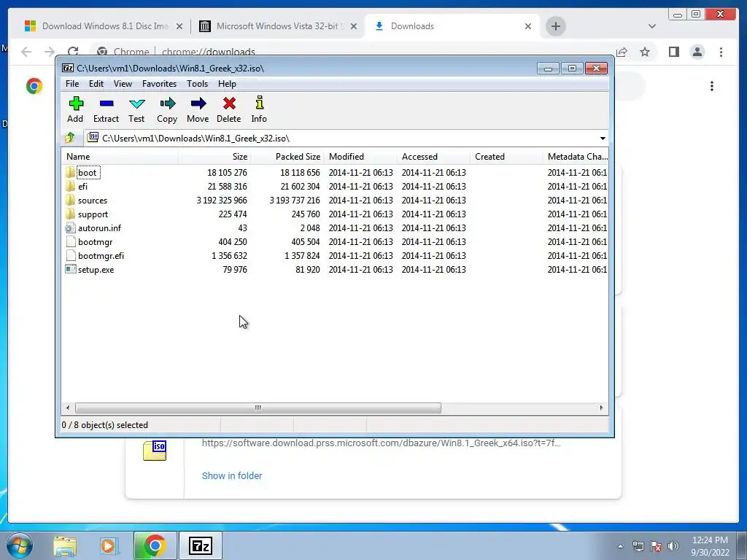Click the Chrome share page icon
This screenshot has height=560, width=747.
click(x=622, y=52)
